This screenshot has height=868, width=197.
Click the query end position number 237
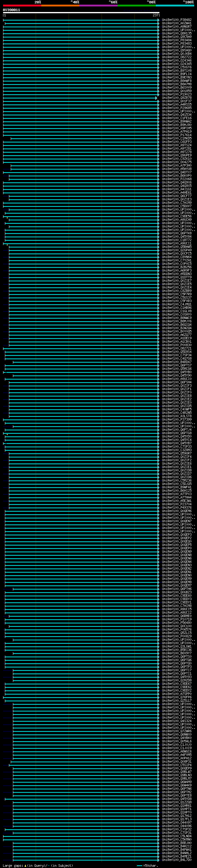pos(155,15)
